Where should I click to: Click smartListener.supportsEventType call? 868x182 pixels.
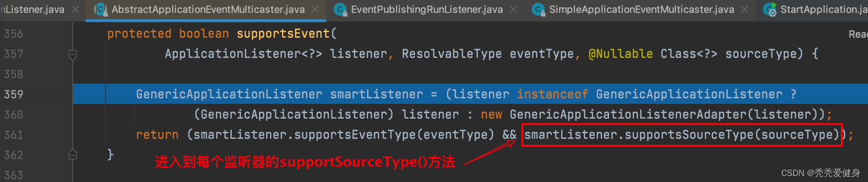344,135
